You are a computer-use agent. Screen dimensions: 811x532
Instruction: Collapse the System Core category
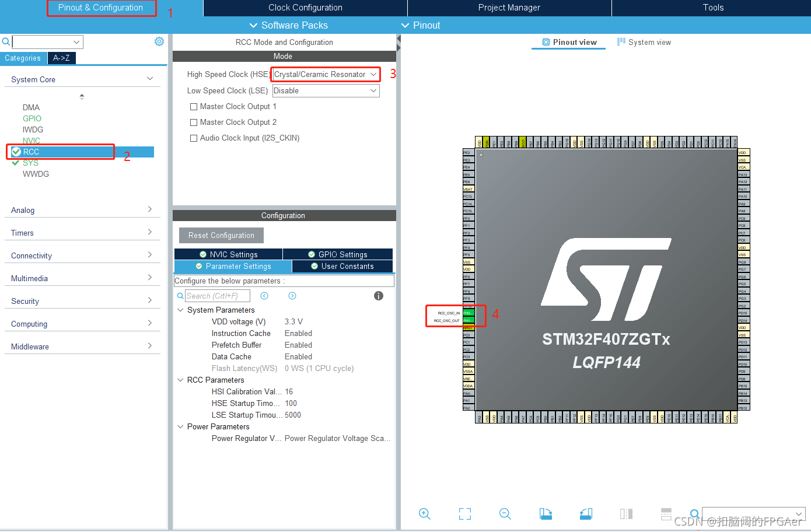(x=150, y=79)
